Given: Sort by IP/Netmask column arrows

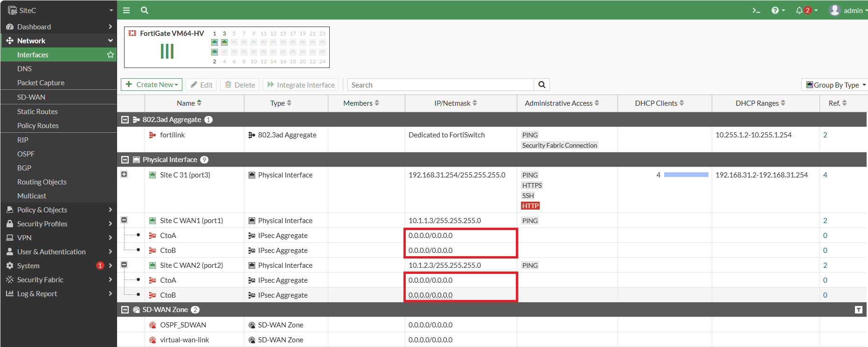Looking at the screenshot, I should (475, 103).
